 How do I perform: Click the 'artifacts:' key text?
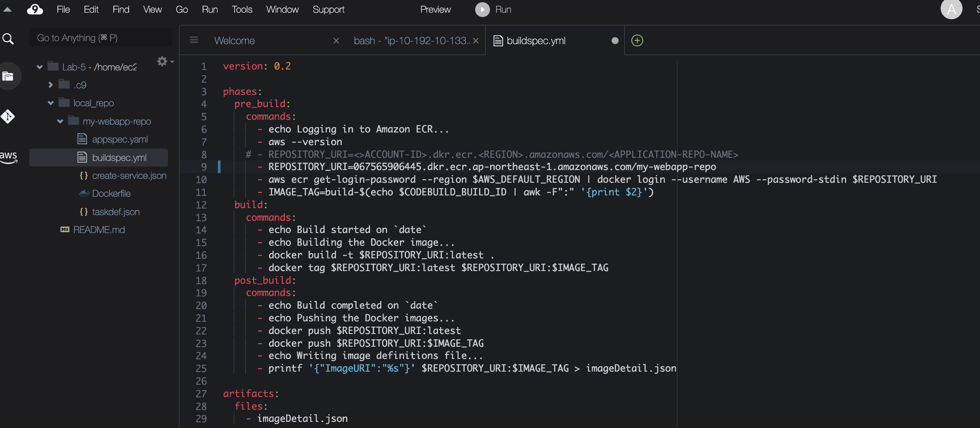[x=251, y=394]
